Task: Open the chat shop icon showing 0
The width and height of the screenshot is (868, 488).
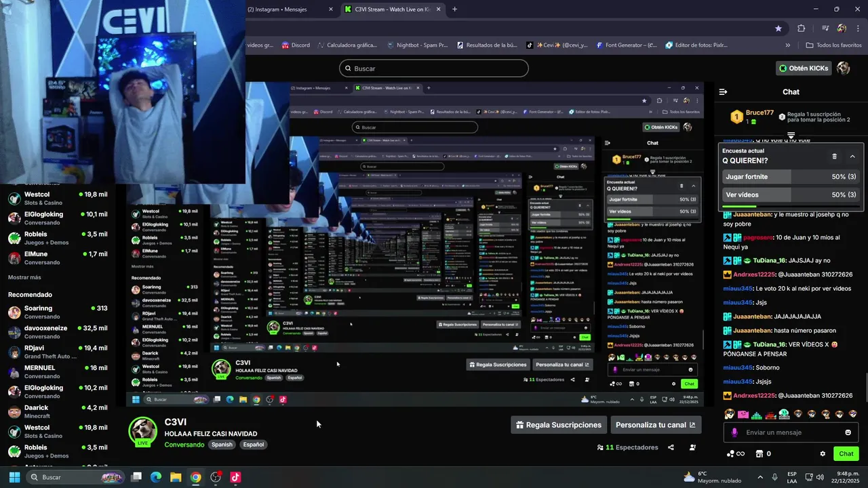Action: (764, 454)
